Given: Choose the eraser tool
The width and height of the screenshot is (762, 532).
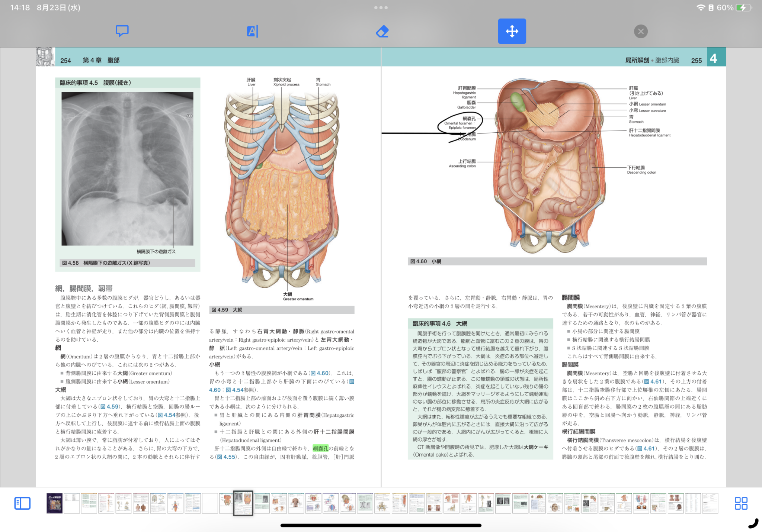Looking at the screenshot, I should pyautogui.click(x=382, y=31).
